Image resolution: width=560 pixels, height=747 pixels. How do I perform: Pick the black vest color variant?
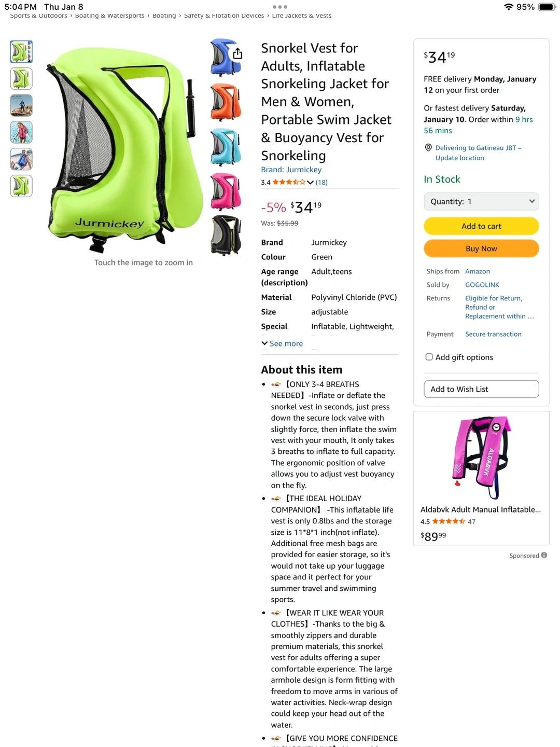(226, 236)
